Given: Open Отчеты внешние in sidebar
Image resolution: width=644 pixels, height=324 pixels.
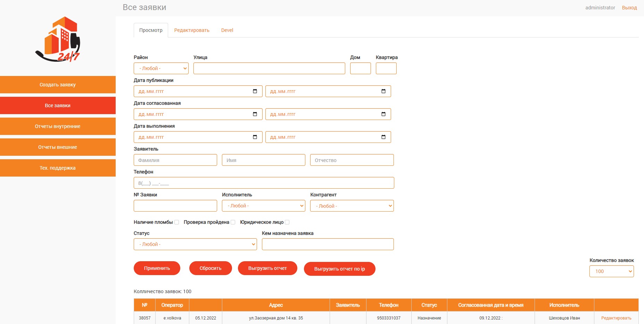Looking at the screenshot, I should pyautogui.click(x=58, y=147).
